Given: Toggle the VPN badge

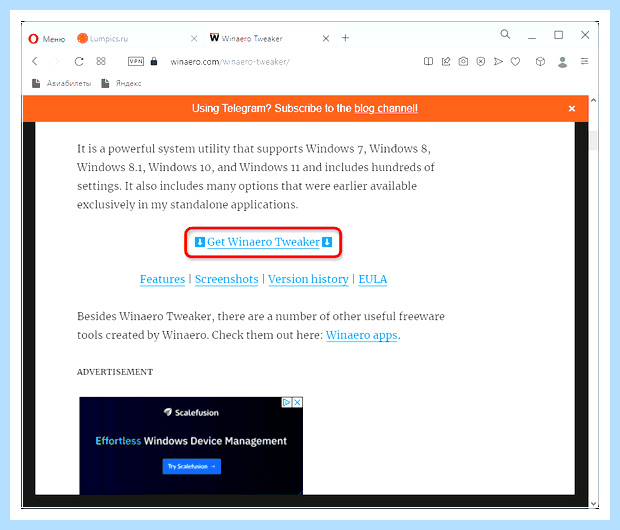Looking at the screenshot, I should click(x=136, y=61).
